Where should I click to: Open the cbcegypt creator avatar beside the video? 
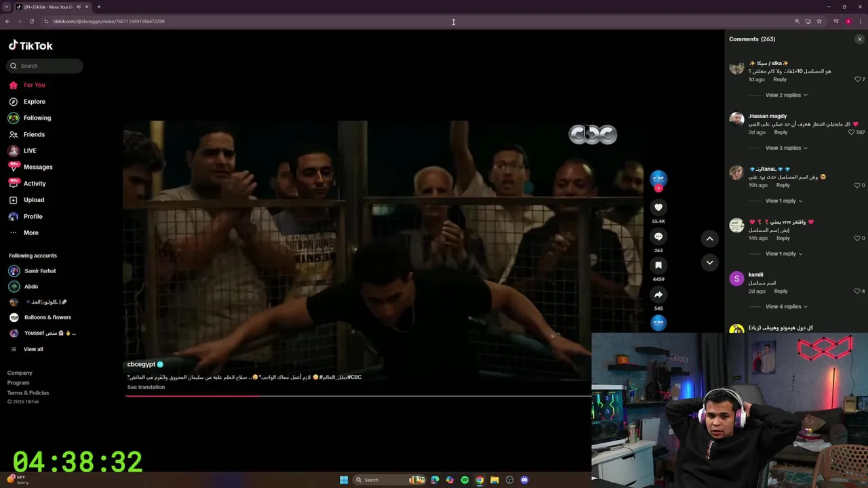tap(658, 178)
